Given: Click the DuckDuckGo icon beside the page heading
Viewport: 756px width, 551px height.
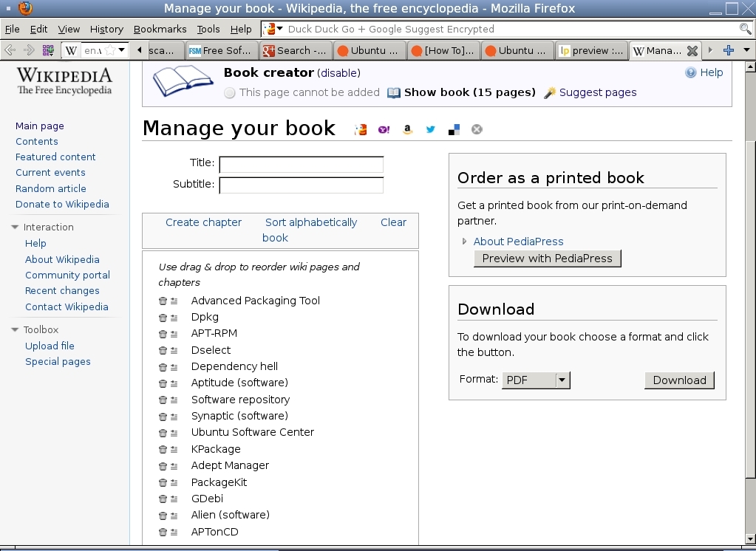Looking at the screenshot, I should click(x=361, y=129).
